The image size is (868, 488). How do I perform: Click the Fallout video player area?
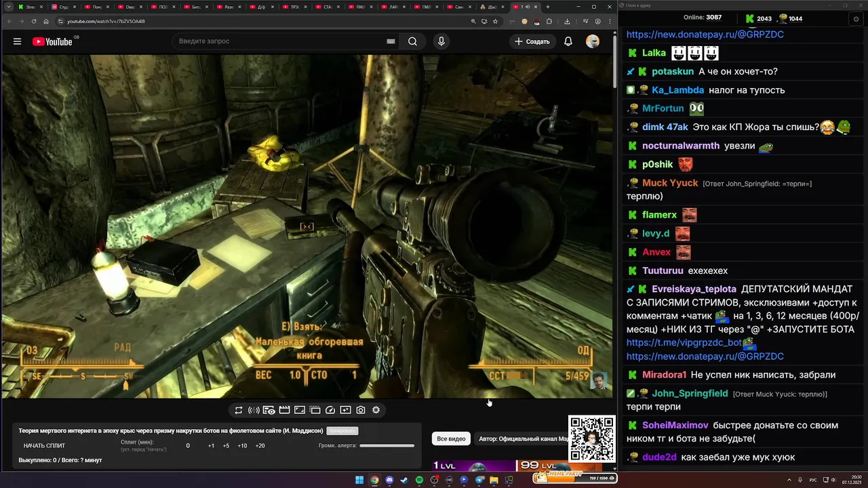[x=307, y=226]
